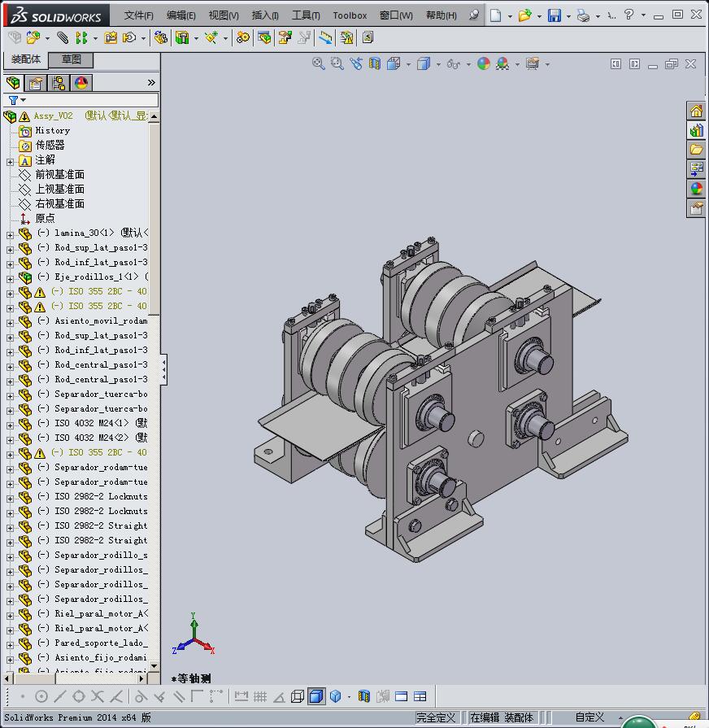Open the 编辑(E) menu

point(181,15)
